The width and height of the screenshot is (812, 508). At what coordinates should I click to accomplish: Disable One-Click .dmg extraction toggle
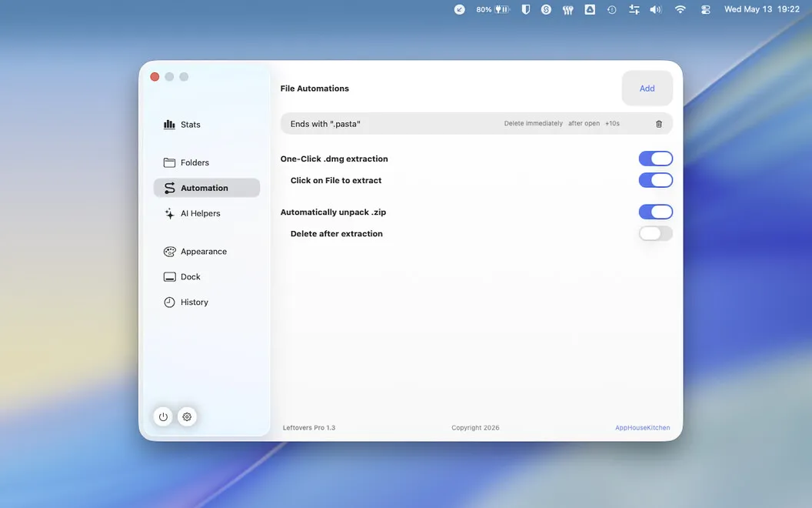(656, 159)
